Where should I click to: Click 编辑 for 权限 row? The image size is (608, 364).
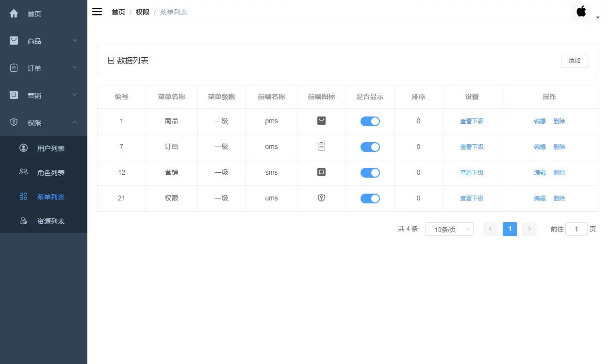tap(540, 199)
